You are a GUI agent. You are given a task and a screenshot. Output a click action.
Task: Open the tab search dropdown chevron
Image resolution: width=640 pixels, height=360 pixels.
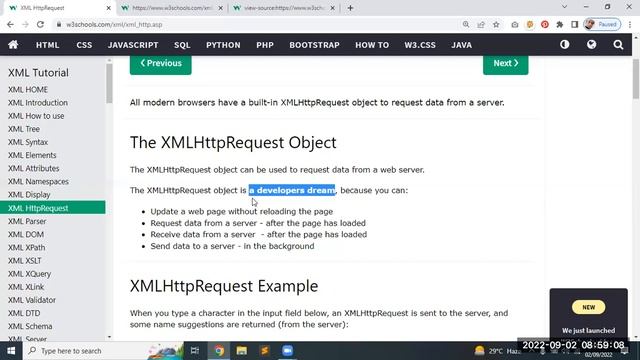564,7
